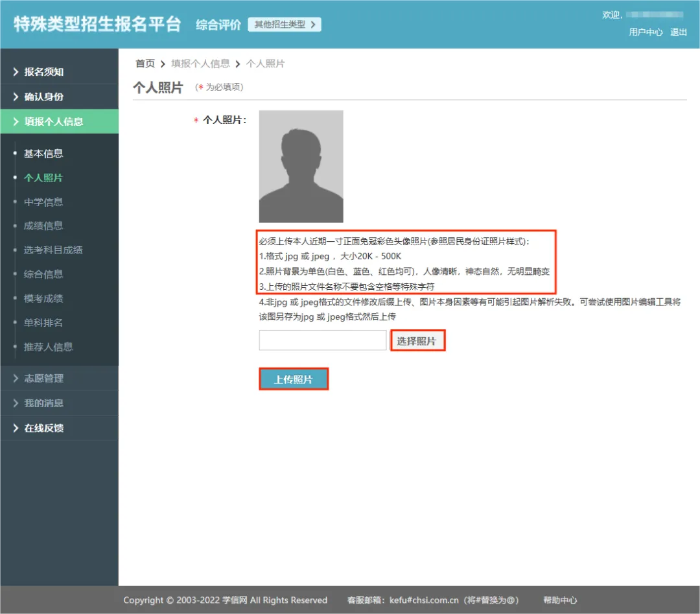Click the photo file path input field
700x614 pixels.
point(322,340)
